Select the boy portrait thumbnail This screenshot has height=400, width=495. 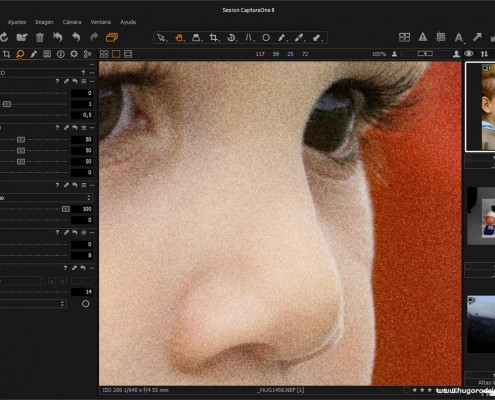pyautogui.click(x=481, y=107)
